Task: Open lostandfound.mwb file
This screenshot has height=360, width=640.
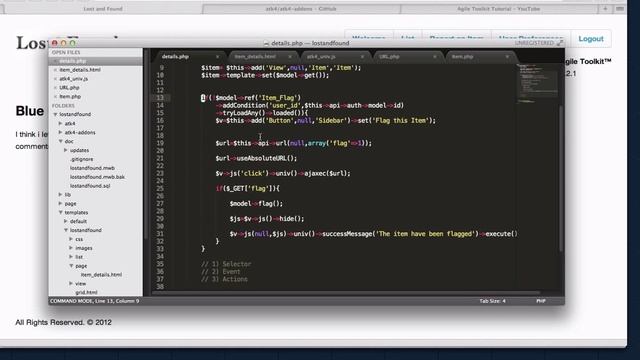Action: [x=92, y=168]
